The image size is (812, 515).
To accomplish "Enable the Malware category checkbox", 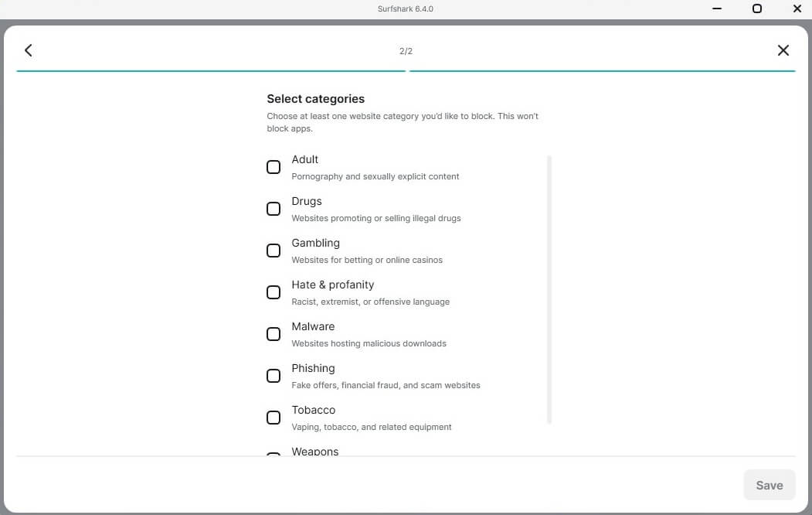I will click(x=273, y=333).
